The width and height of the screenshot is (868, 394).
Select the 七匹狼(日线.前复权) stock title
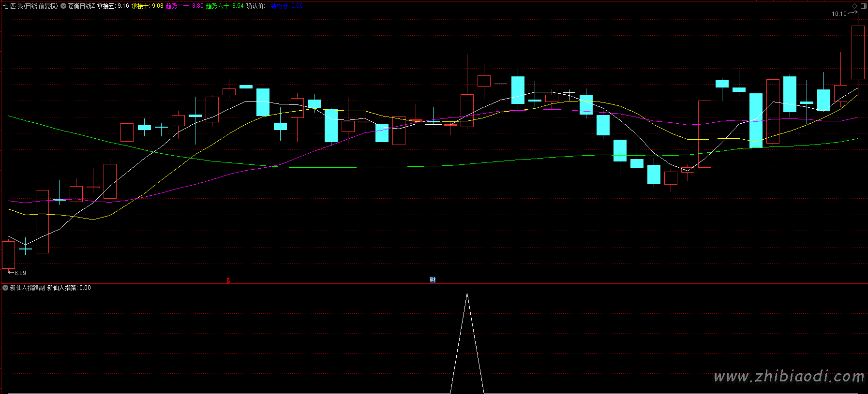click(30, 6)
